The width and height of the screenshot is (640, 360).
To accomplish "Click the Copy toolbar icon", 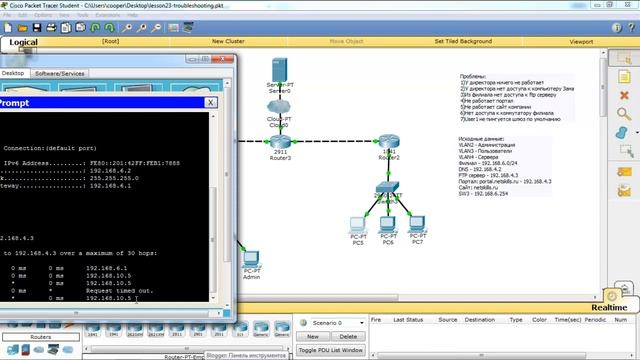I will [66, 28].
